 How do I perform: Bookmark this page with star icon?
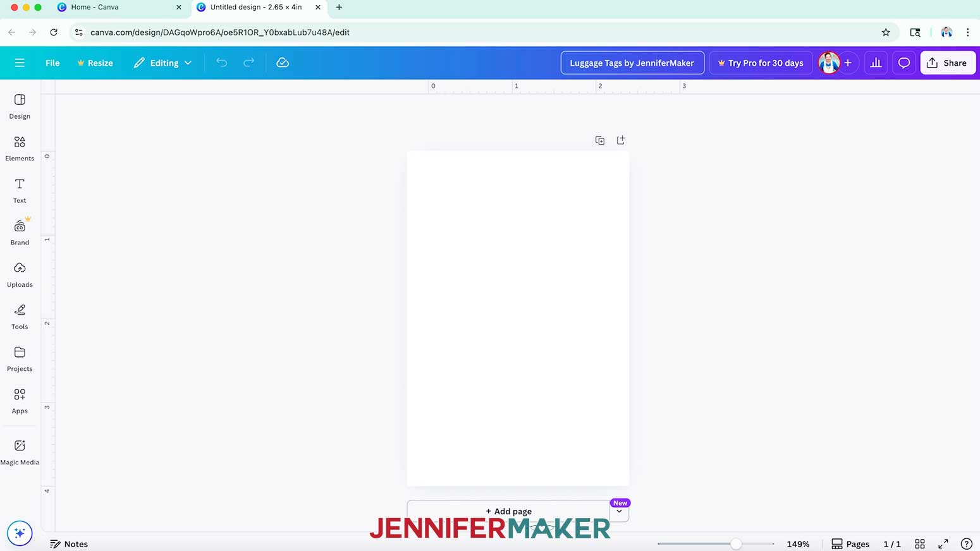tap(886, 32)
